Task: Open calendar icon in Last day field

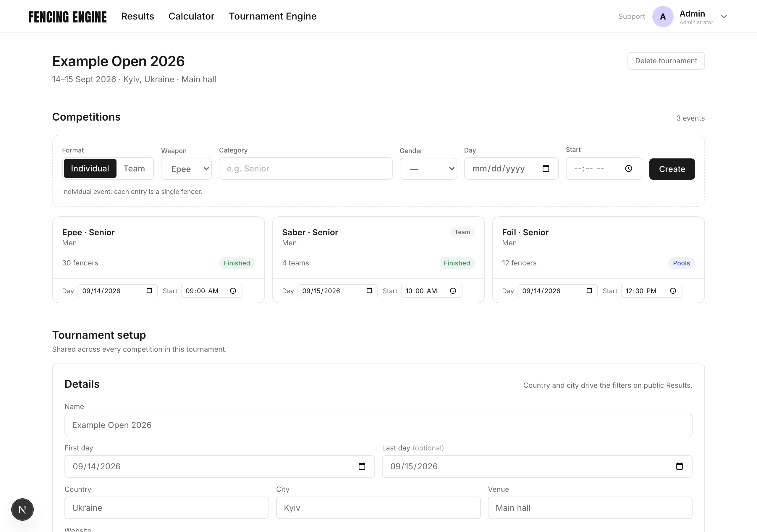Action: pos(679,466)
